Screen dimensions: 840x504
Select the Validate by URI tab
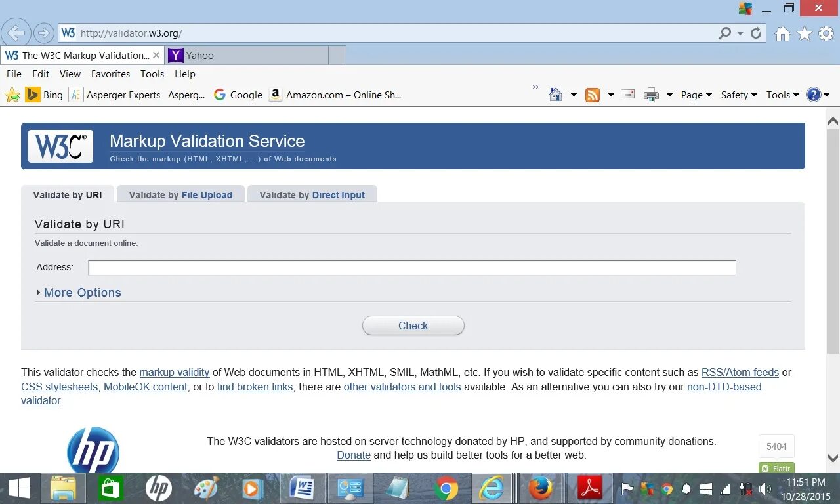(x=68, y=194)
